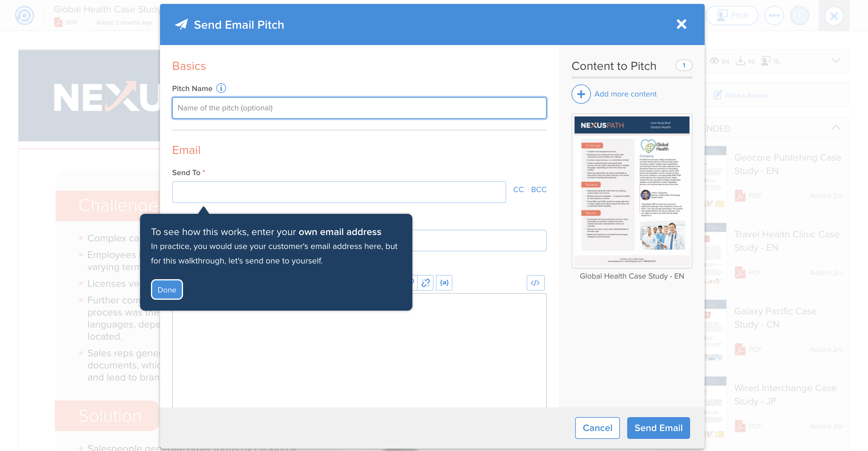Click the Galaxy Pacific PDF icon

click(x=740, y=349)
